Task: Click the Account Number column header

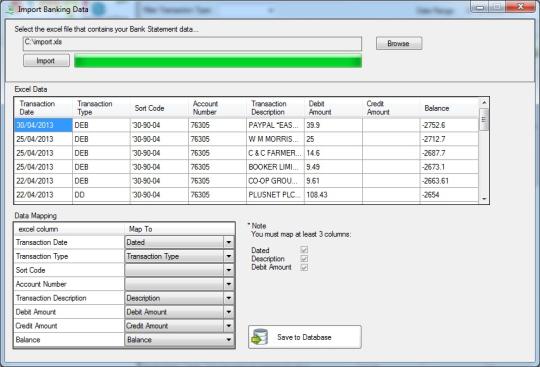Action: pyautogui.click(x=217, y=108)
